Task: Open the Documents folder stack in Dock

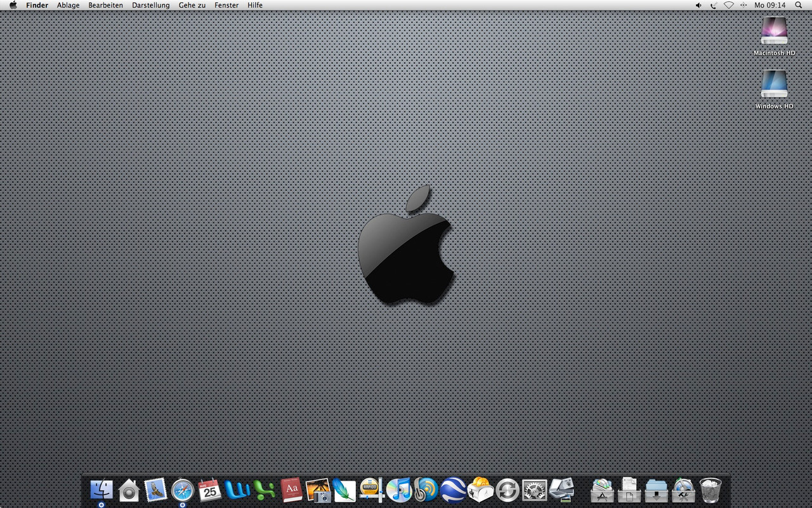Action: click(x=629, y=490)
